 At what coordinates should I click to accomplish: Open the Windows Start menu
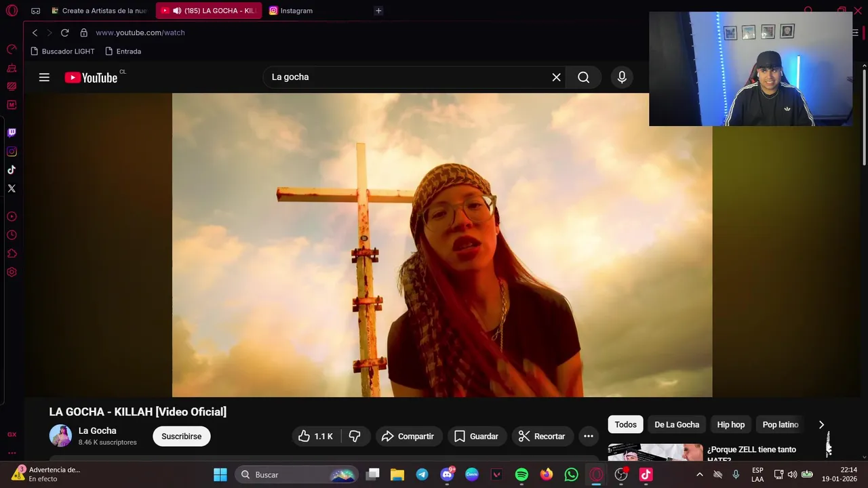[220, 474]
